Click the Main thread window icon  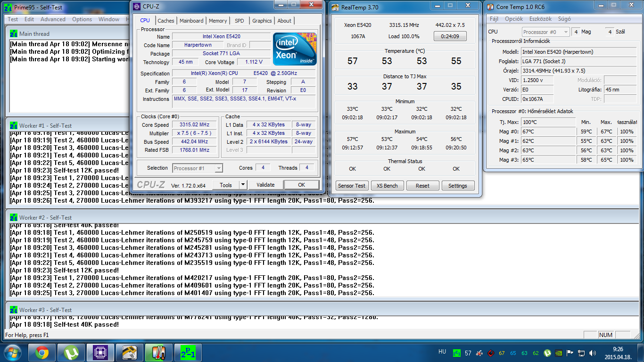[x=14, y=34]
